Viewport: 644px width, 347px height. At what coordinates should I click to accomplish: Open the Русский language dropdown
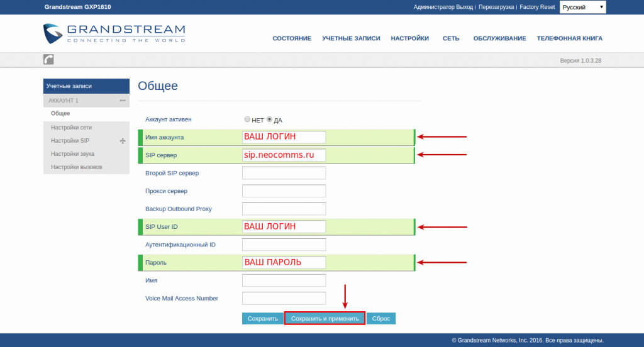[x=582, y=8]
